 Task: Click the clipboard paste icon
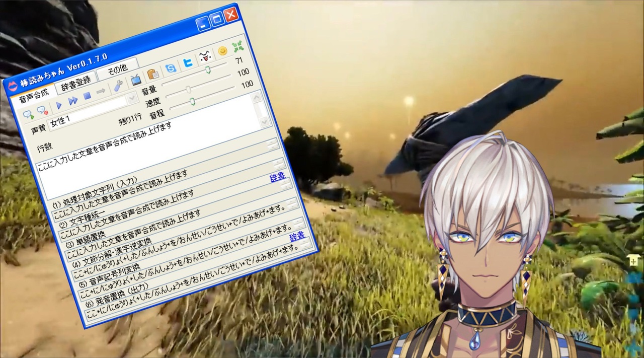point(153,75)
